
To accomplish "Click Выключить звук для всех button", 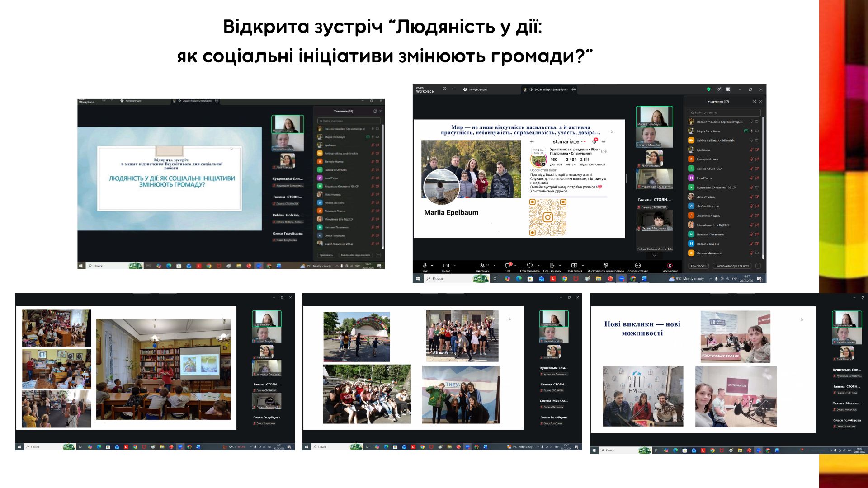I will tap(732, 266).
